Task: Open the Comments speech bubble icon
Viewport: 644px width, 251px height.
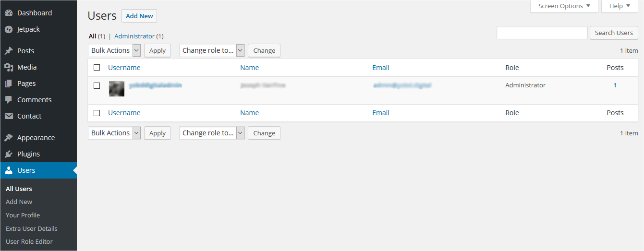Action: (x=9, y=100)
